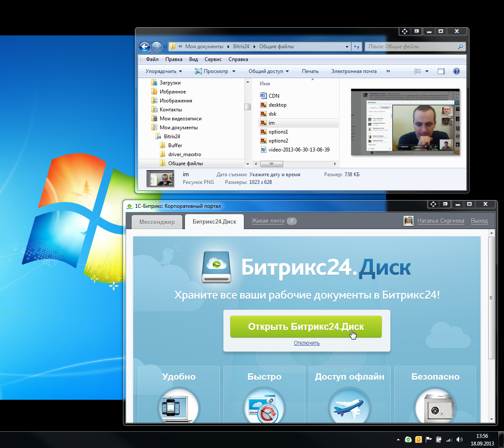Image resolution: width=504 pixels, height=448 pixels.
Task: Click the magnifier icon in Explorer search
Action: (x=460, y=47)
